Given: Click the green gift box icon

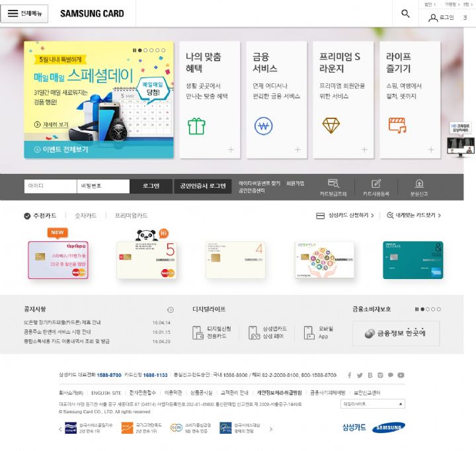Looking at the screenshot, I should [x=196, y=126].
